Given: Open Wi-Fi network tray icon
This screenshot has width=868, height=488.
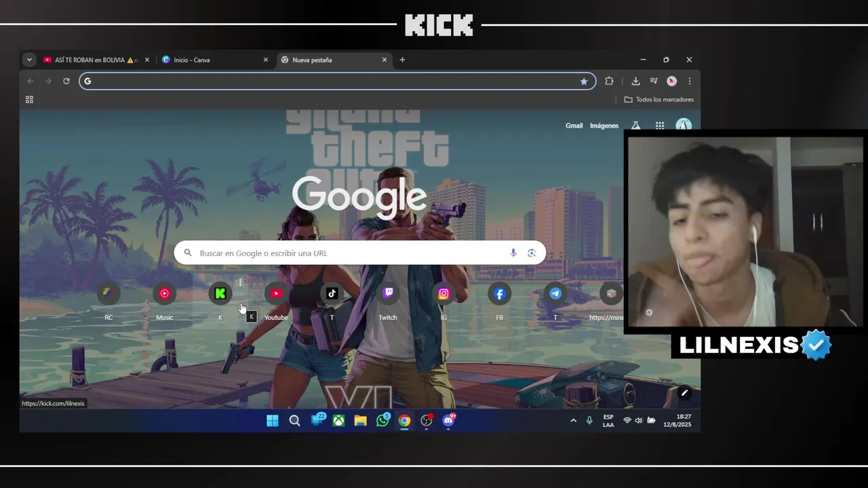Looking at the screenshot, I should 627,421.
